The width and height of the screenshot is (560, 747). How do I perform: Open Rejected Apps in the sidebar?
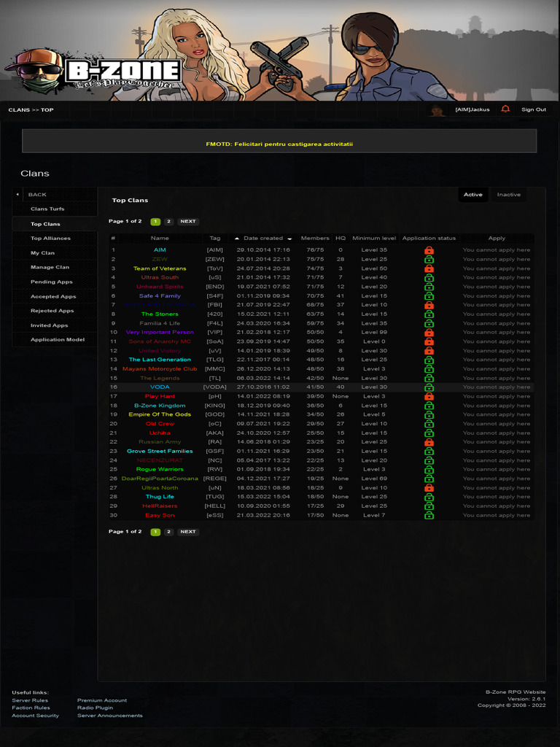coord(52,311)
